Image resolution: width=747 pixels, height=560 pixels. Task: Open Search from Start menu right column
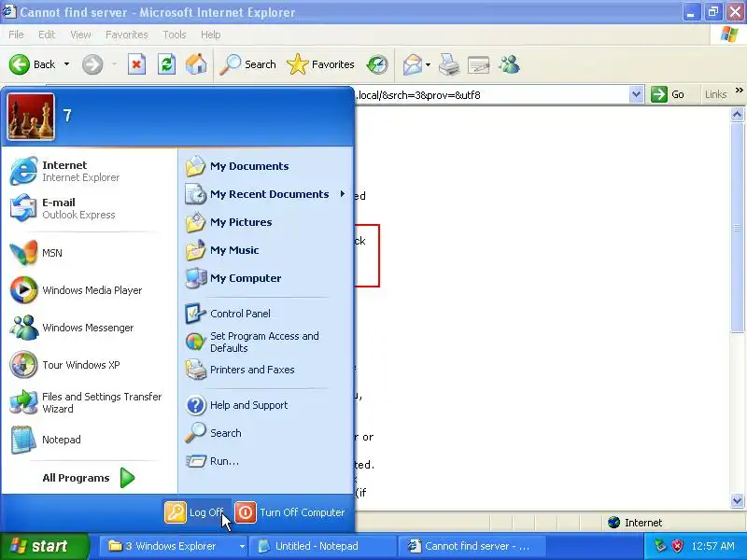[x=265, y=433]
